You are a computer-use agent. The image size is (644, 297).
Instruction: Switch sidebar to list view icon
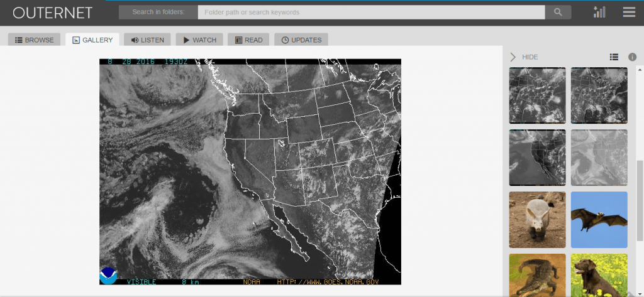pos(614,57)
